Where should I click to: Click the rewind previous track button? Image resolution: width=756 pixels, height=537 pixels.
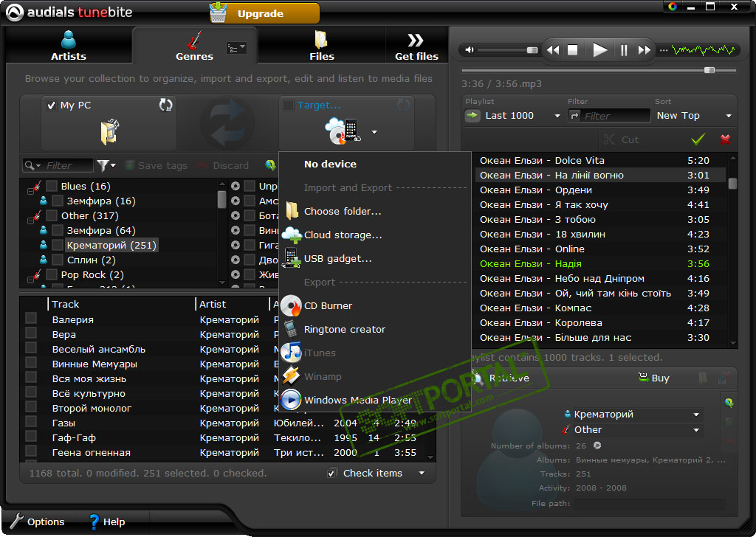point(553,50)
